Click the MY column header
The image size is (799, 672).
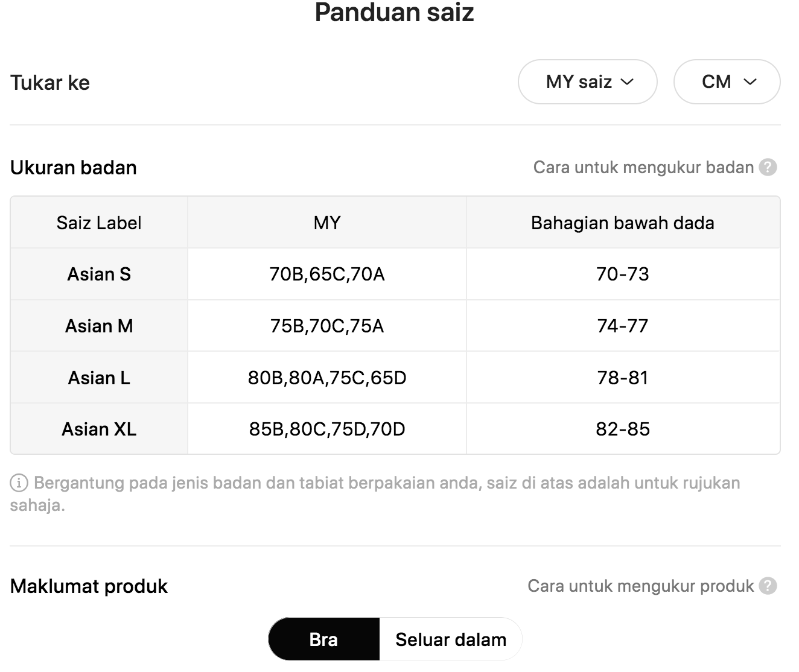327,223
